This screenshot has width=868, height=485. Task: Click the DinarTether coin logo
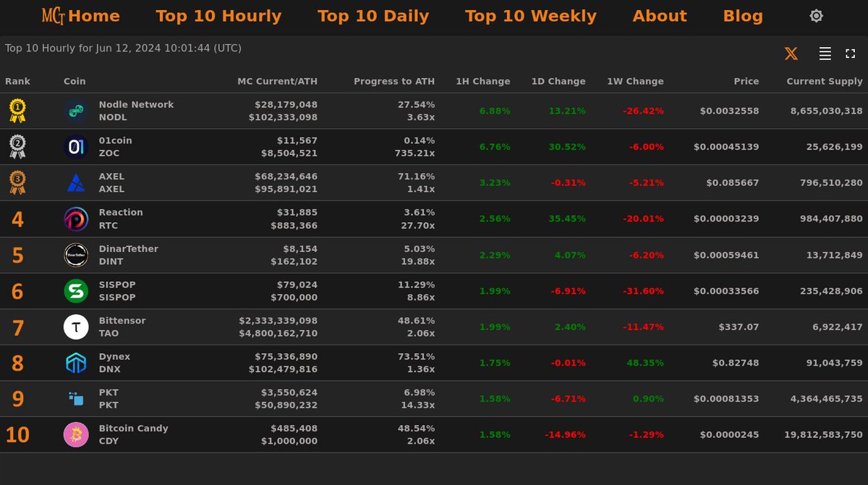76,255
